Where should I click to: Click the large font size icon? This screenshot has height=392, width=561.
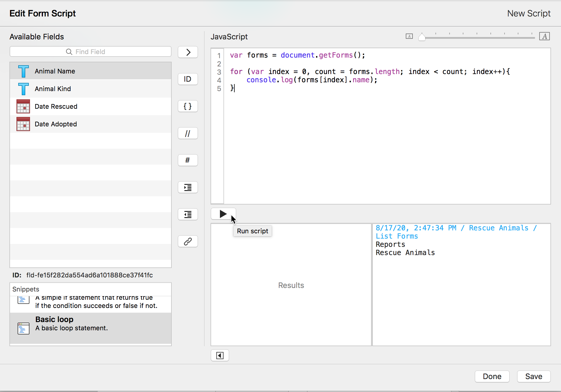click(x=545, y=36)
